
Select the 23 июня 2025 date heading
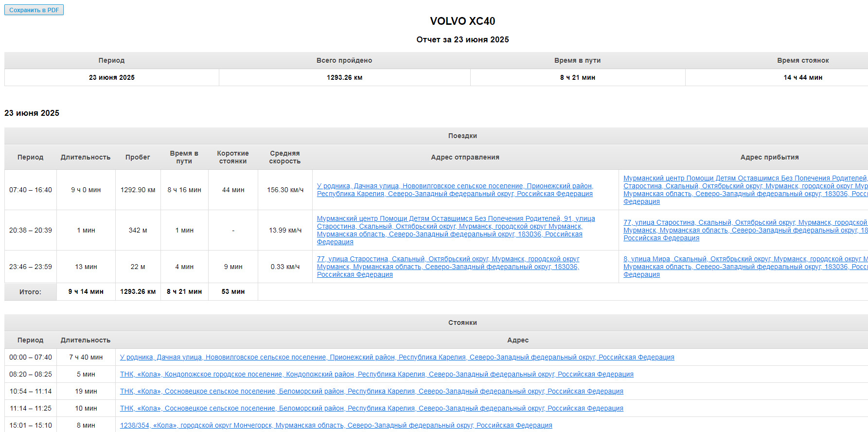click(32, 113)
